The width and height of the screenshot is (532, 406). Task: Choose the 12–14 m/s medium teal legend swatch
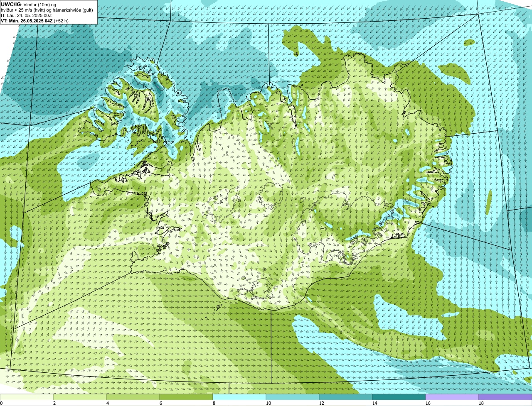(x=346, y=397)
